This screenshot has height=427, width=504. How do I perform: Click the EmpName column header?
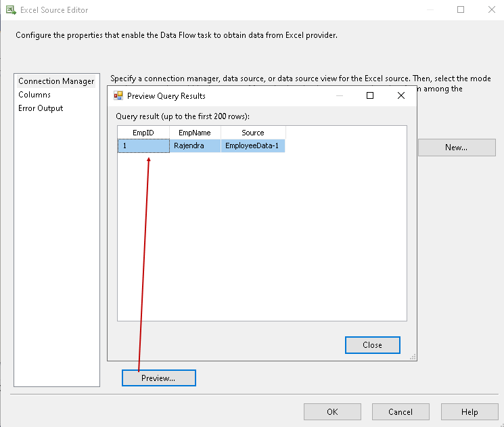pyautogui.click(x=195, y=133)
